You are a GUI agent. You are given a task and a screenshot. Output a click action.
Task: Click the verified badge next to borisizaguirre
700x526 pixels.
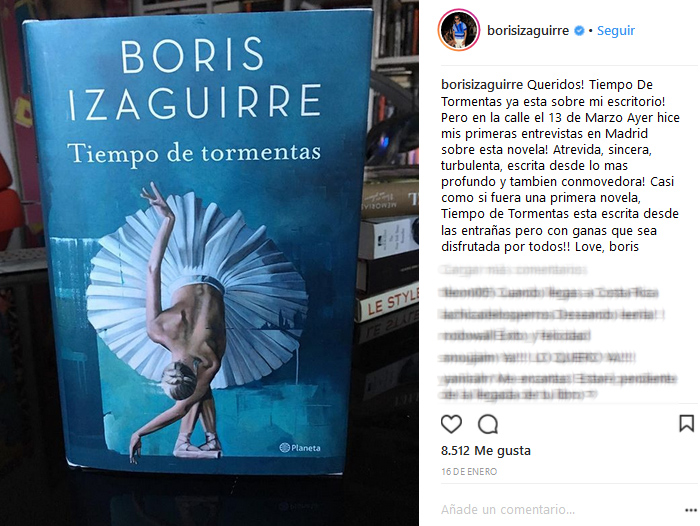point(579,30)
